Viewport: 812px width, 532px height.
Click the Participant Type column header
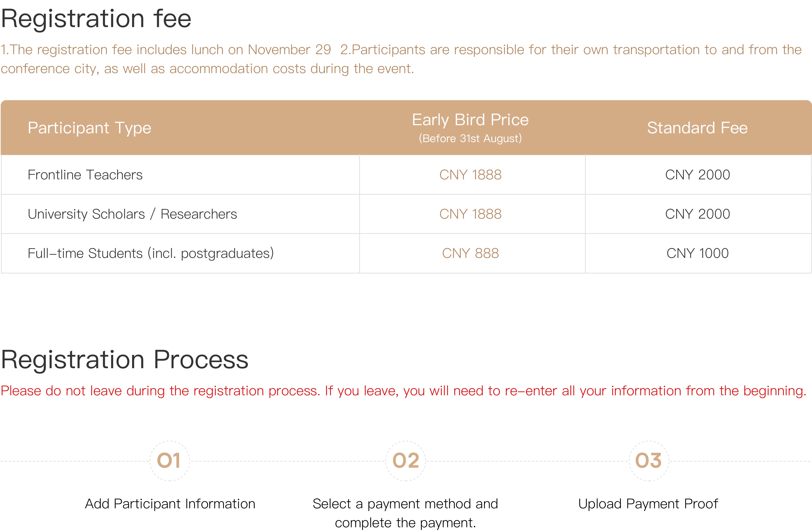(x=89, y=128)
